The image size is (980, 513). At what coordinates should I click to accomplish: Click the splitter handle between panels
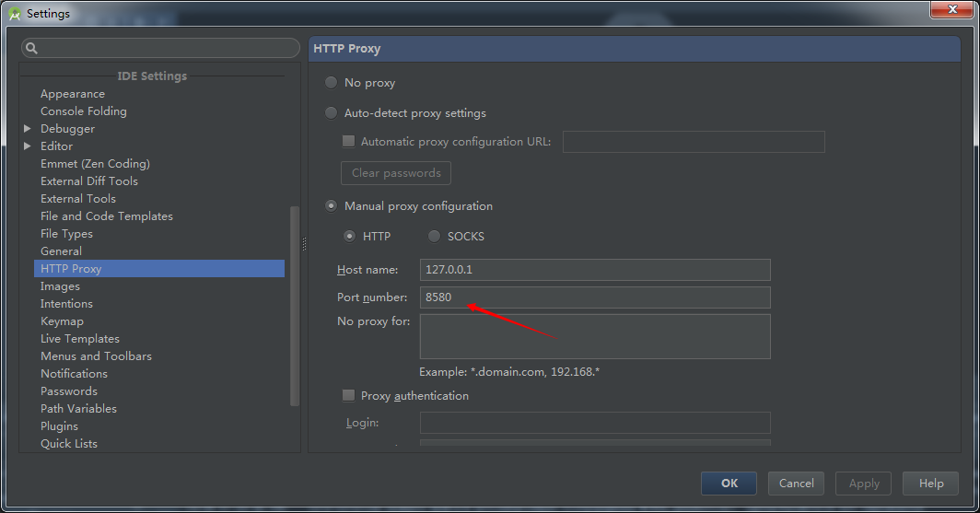coord(304,244)
